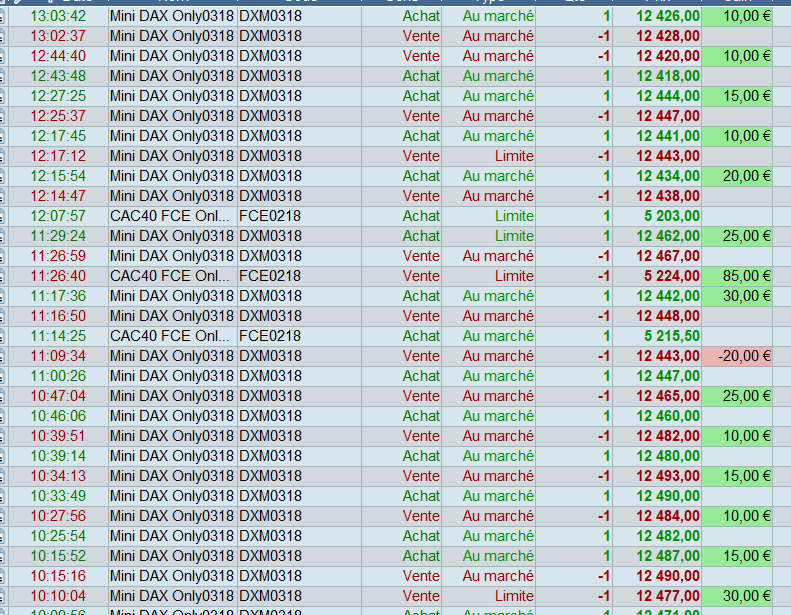Click the 10:25:54 time cell

pos(58,536)
